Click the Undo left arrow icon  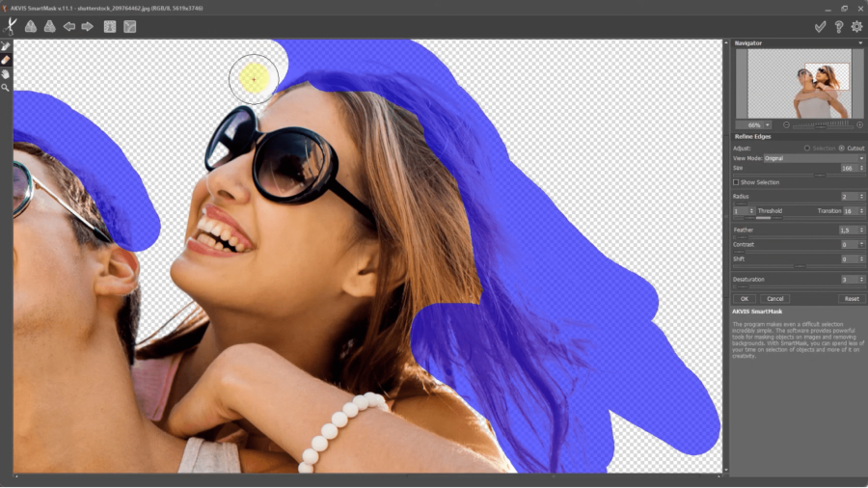click(x=69, y=27)
